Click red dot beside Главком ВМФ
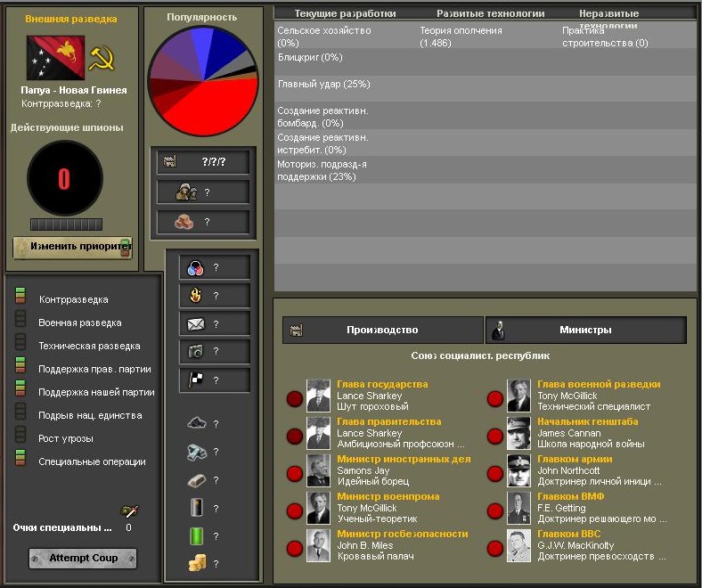The width and height of the screenshot is (702, 588). (495, 510)
